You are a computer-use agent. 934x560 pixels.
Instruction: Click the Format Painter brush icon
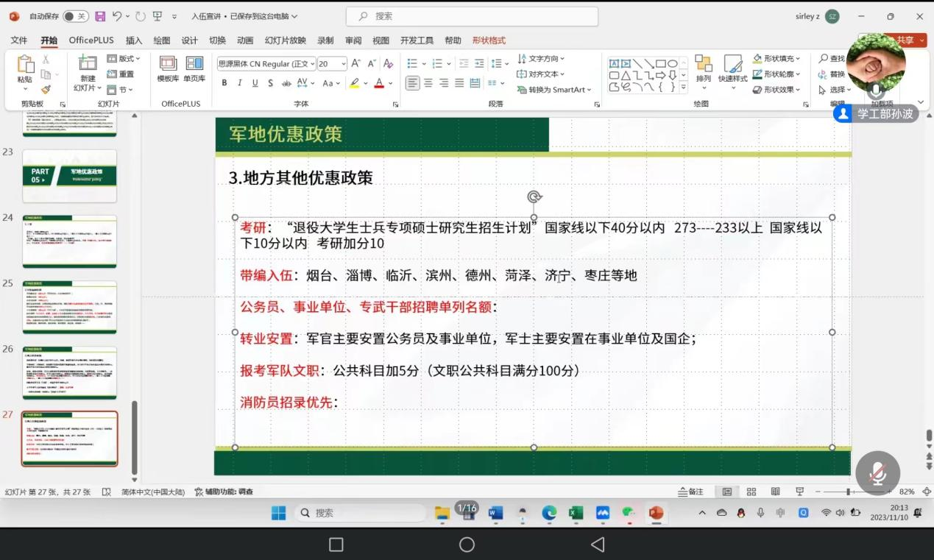point(46,90)
